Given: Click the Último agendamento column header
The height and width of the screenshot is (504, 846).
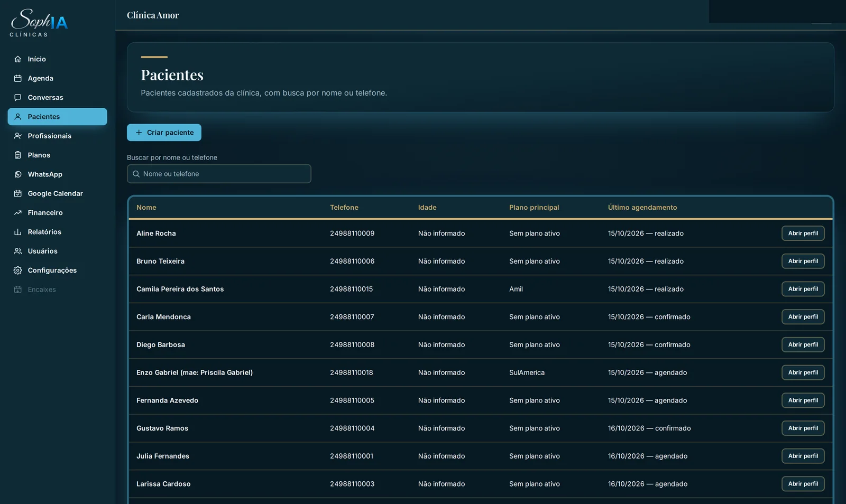Looking at the screenshot, I should point(642,208).
